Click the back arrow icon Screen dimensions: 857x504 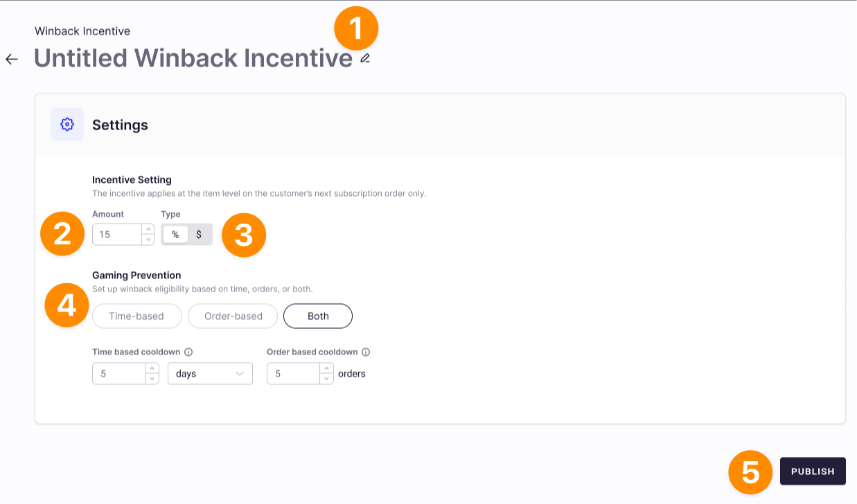12,59
